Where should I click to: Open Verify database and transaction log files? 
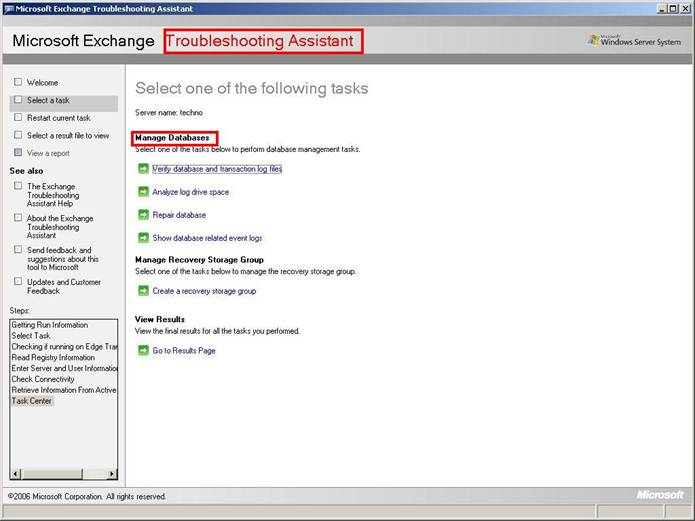pyautogui.click(x=217, y=169)
